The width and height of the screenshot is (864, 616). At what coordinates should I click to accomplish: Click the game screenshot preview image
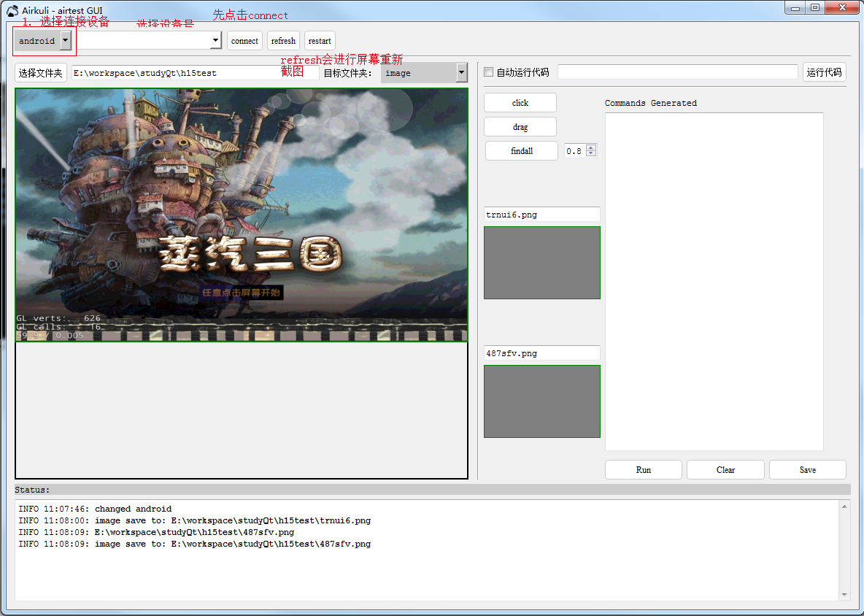coord(242,215)
